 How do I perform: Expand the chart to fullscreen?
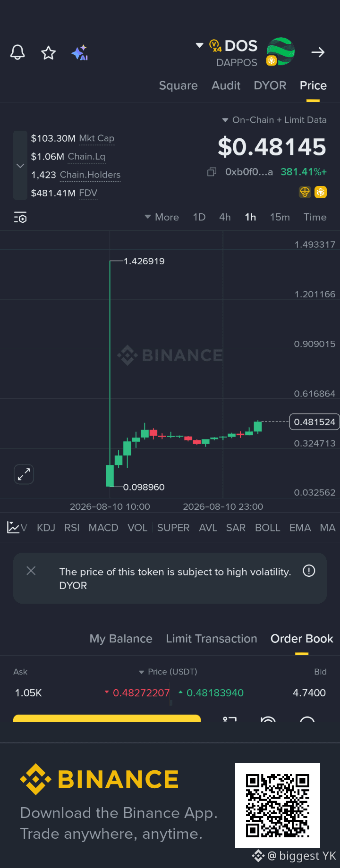[x=24, y=474]
